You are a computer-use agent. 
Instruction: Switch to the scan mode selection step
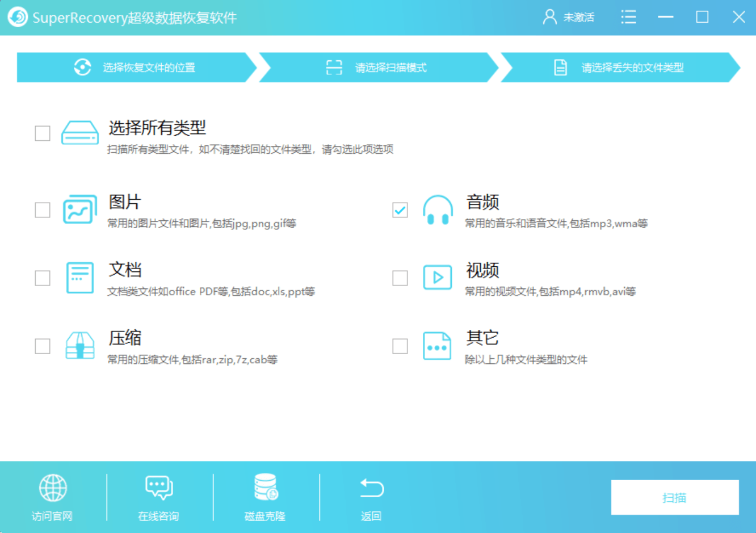377,68
